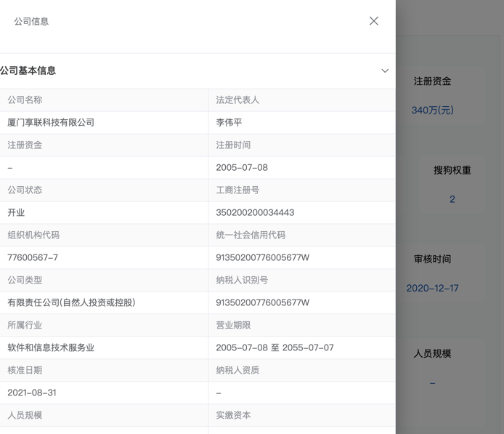The width and height of the screenshot is (504, 434).
Task: Select registration number 350200200034443
Action: pos(255,213)
